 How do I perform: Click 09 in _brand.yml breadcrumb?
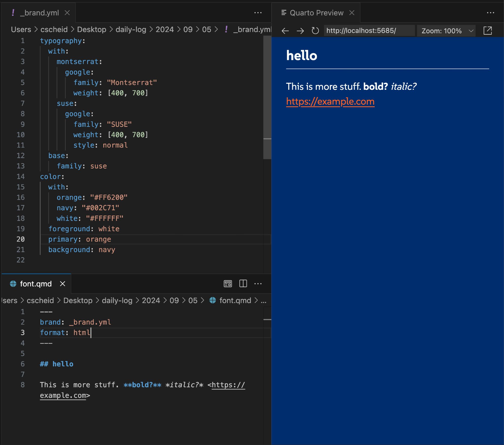click(188, 29)
